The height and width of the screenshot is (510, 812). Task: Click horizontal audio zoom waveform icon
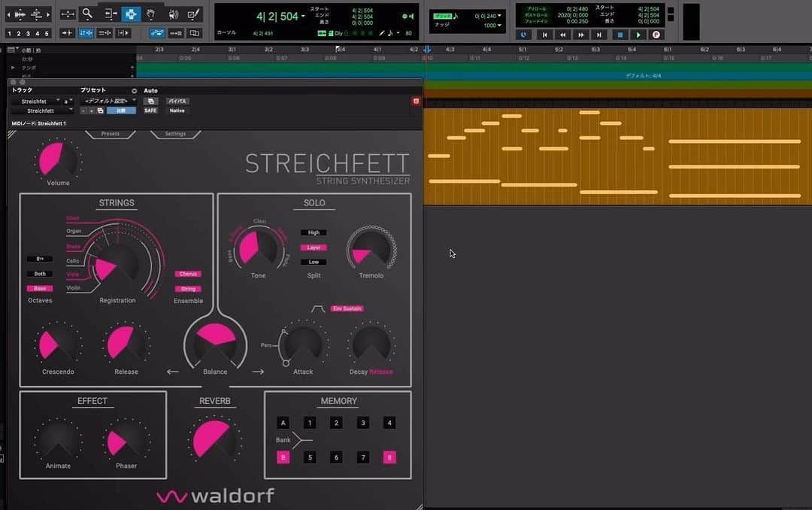coord(20,14)
